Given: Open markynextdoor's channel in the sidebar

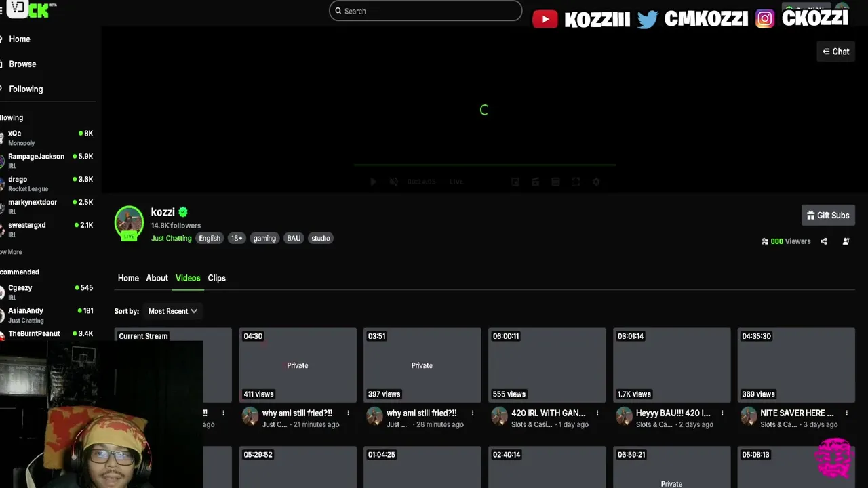Looking at the screenshot, I should click(47, 207).
